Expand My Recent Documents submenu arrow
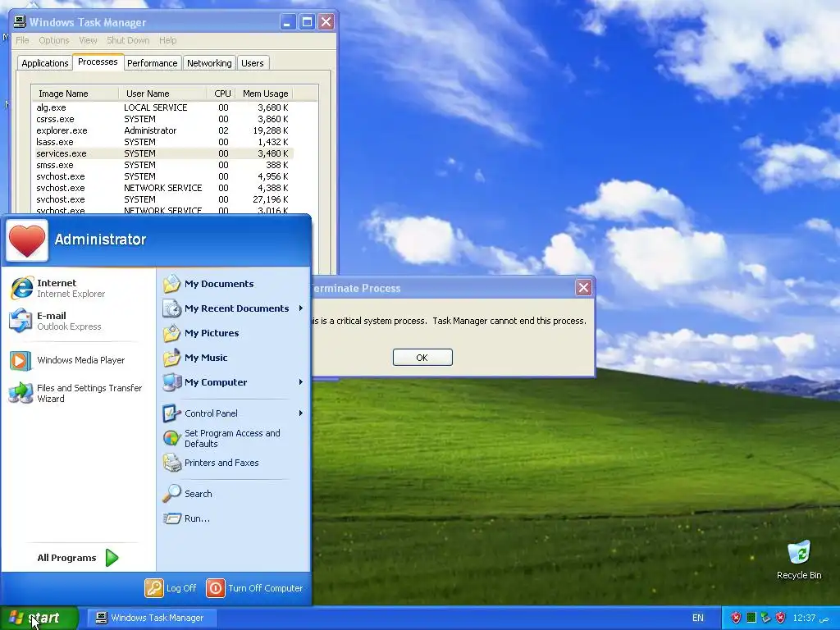 301,308
